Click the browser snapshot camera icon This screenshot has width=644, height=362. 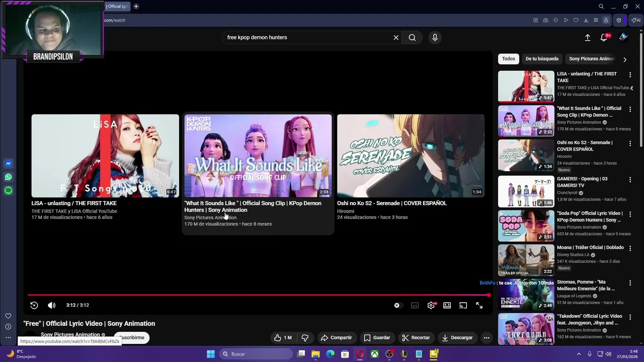coord(545,20)
